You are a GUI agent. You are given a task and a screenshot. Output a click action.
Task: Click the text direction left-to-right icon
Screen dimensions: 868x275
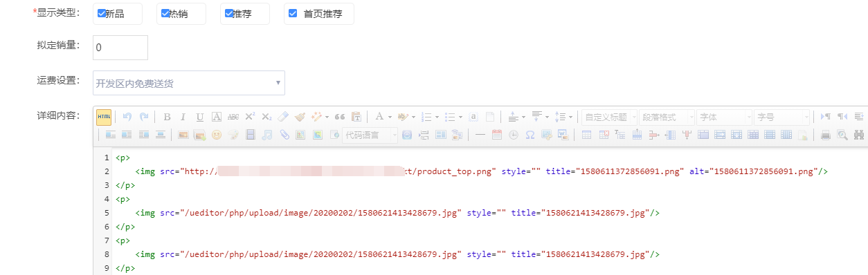click(x=825, y=117)
